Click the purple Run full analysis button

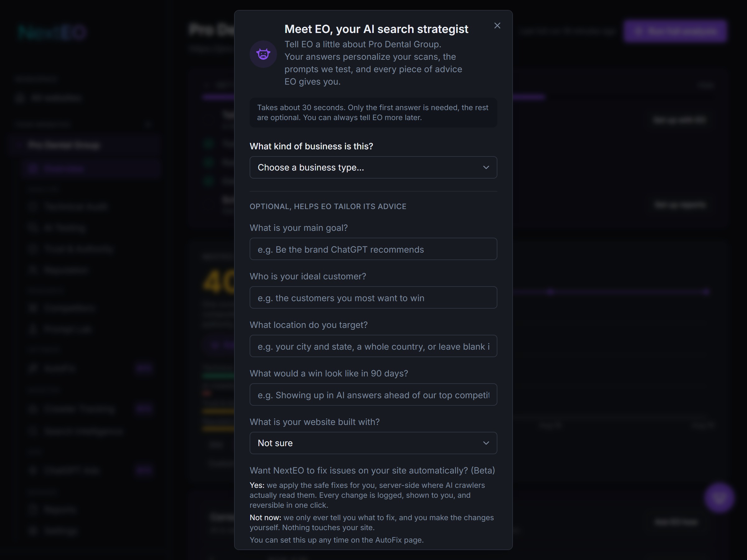tap(675, 31)
